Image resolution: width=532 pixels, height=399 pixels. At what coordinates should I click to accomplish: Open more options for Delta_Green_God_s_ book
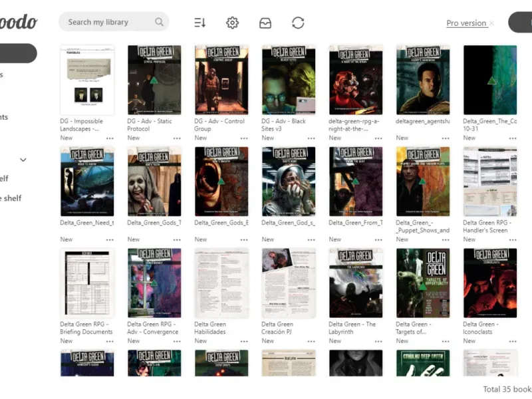pos(311,240)
